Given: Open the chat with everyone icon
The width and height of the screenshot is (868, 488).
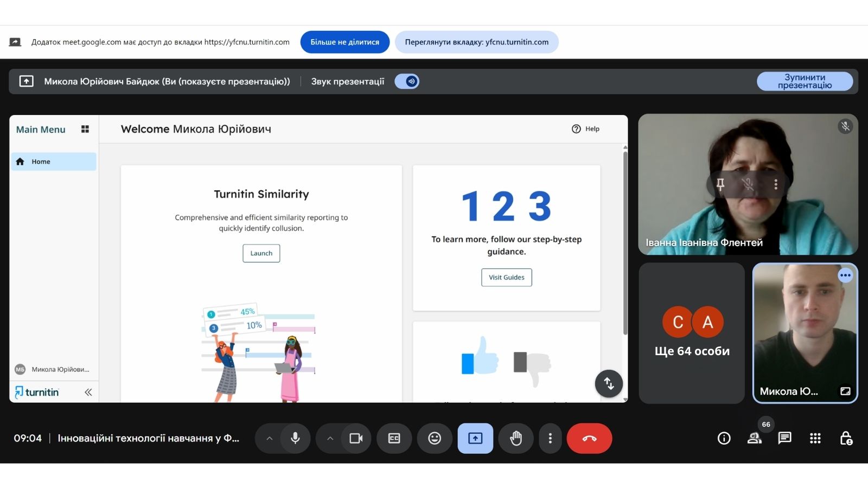Looking at the screenshot, I should coord(785,438).
